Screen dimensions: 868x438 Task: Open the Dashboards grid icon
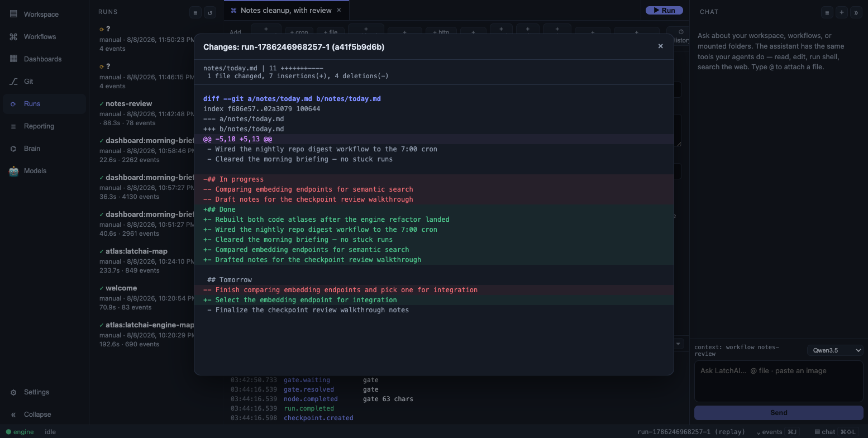[13, 59]
